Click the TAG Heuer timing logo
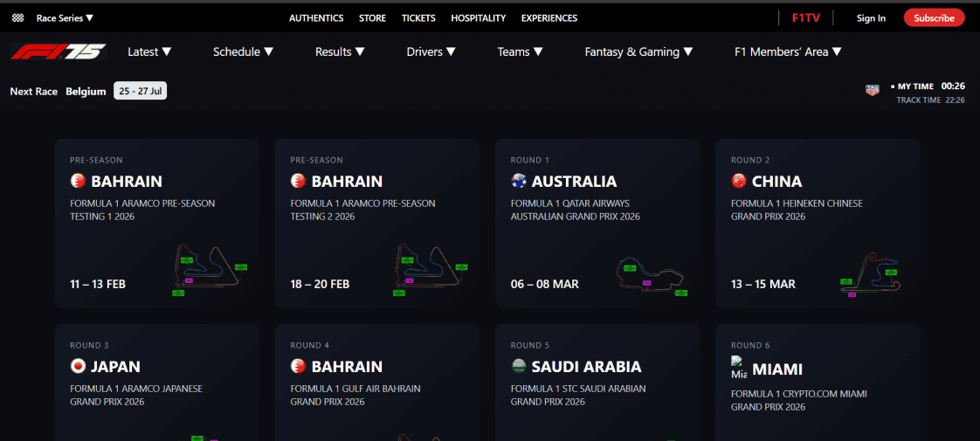The width and height of the screenshot is (980, 441). pyautogui.click(x=872, y=90)
